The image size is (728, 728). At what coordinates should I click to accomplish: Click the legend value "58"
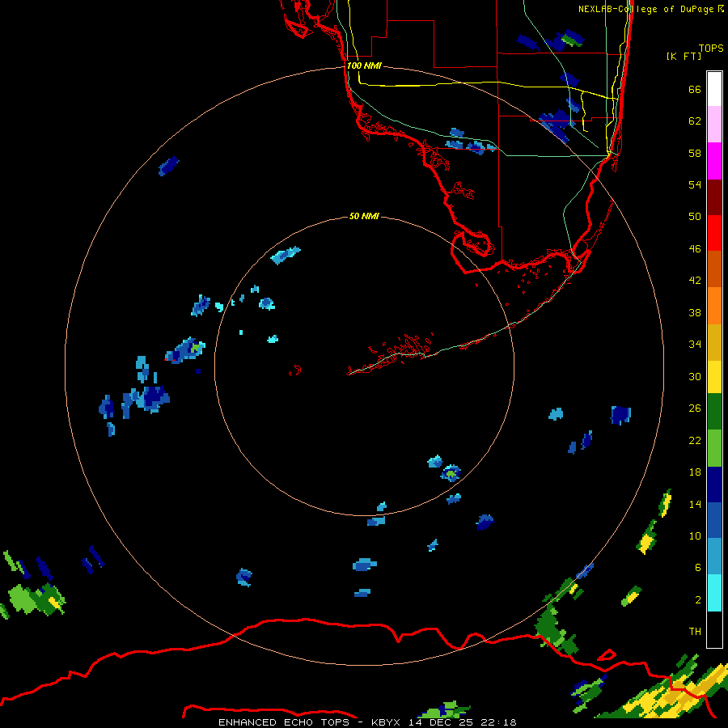point(695,153)
